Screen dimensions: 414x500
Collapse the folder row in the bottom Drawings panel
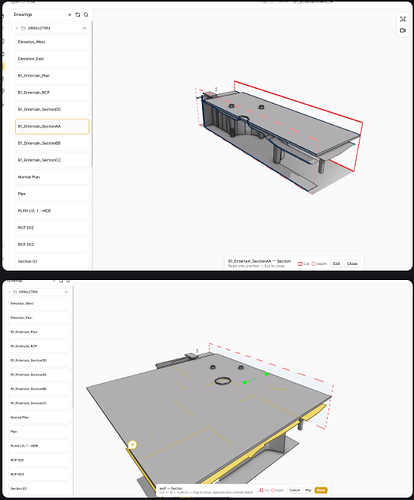click(9, 292)
